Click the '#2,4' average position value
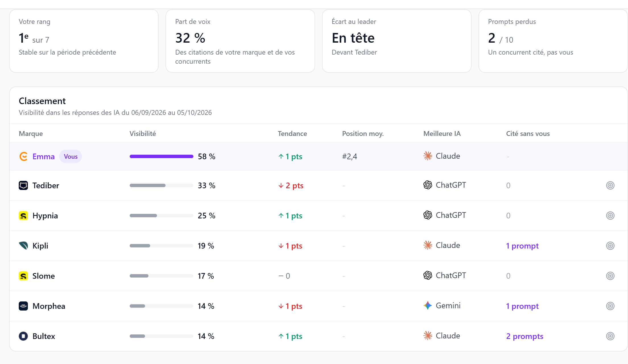 point(350,156)
